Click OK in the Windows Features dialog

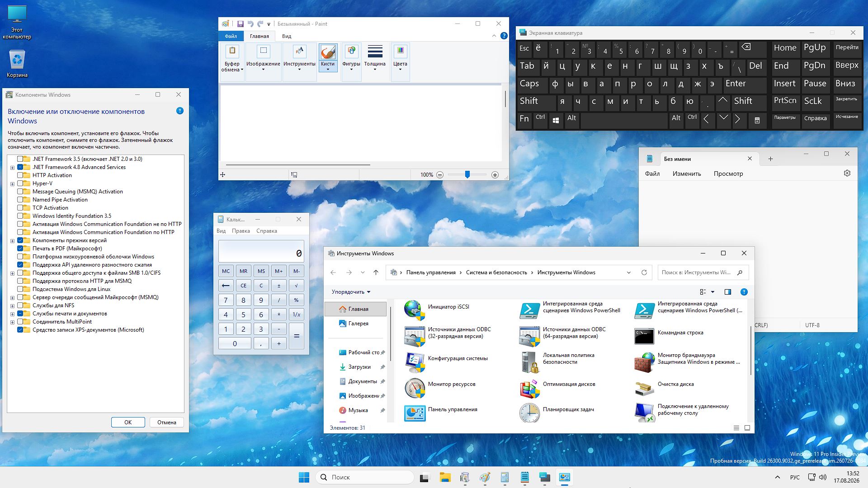(x=128, y=422)
